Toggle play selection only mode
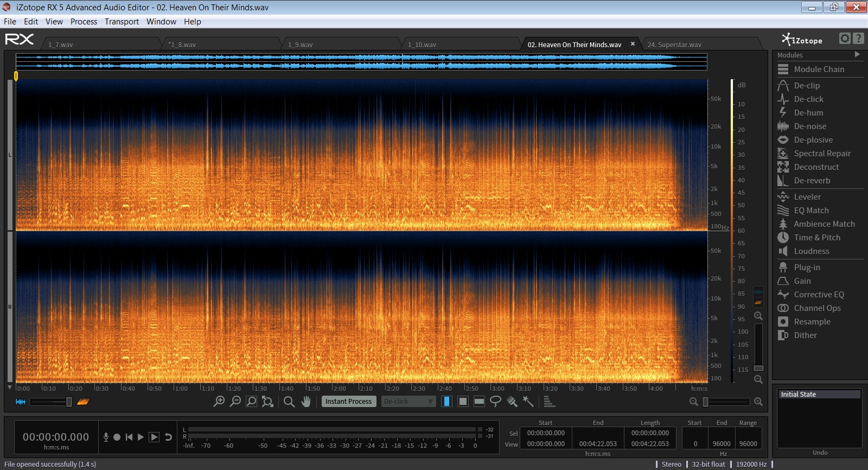868x470 pixels. click(154, 437)
